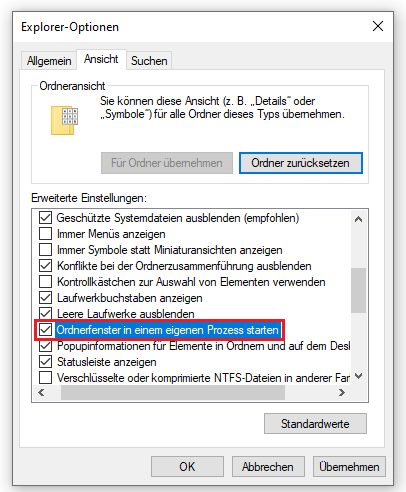Click the horizontal scrollbar thumb

click(x=173, y=393)
